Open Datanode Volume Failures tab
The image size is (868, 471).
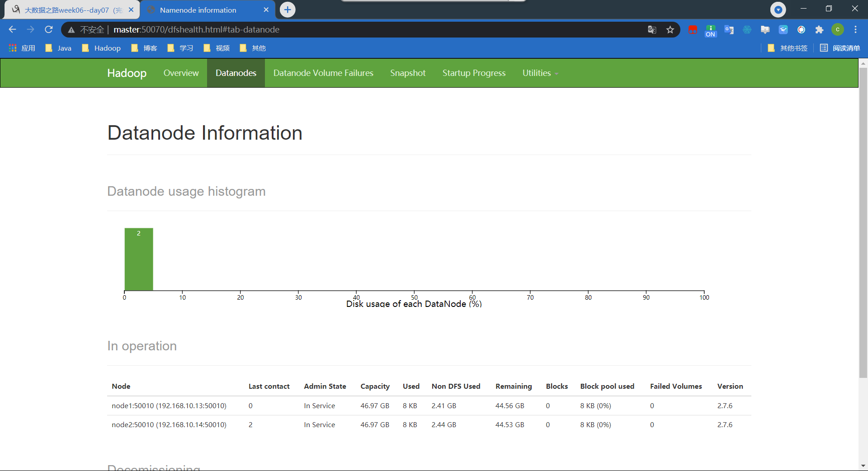coord(323,73)
